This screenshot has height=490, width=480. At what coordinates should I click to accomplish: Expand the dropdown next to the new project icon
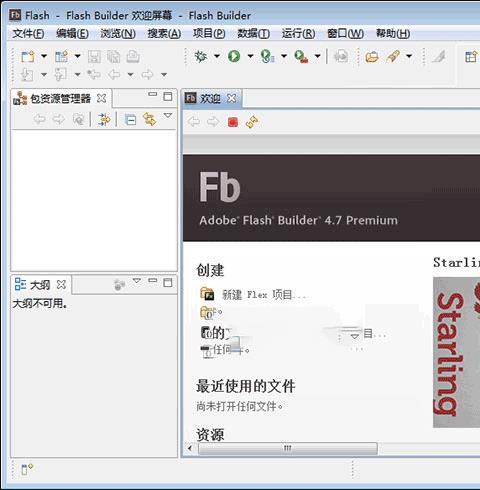77,56
